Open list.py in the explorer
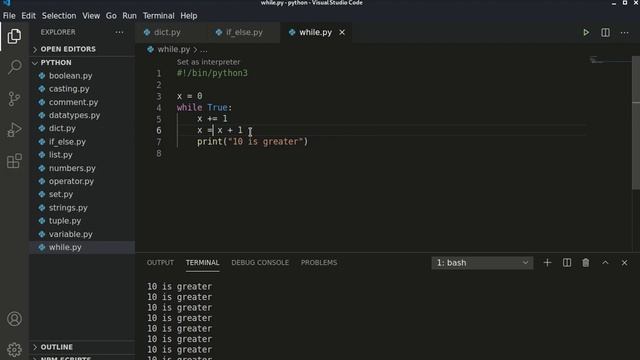The height and width of the screenshot is (360, 640). (x=82, y=155)
